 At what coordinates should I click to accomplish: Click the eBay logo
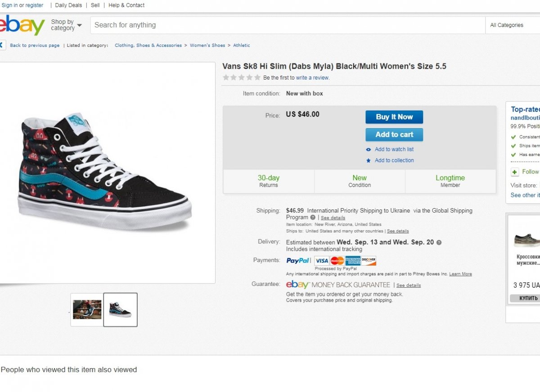(x=22, y=25)
